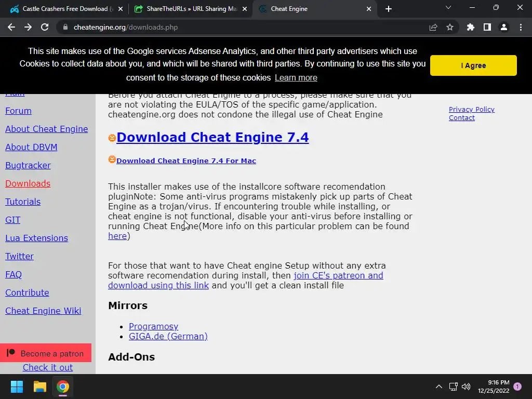Screen dimensions: 532x399
Task: Open the Chrome Extensions puzzle icon
Action: (470, 27)
